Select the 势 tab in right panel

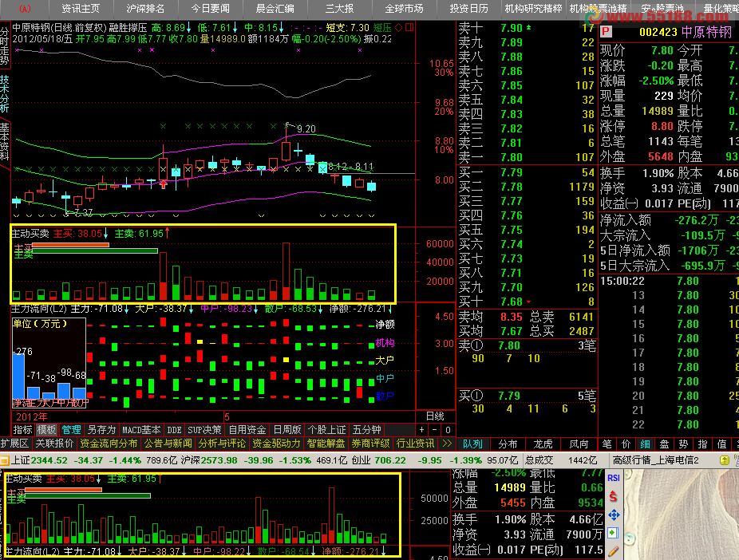coord(683,444)
